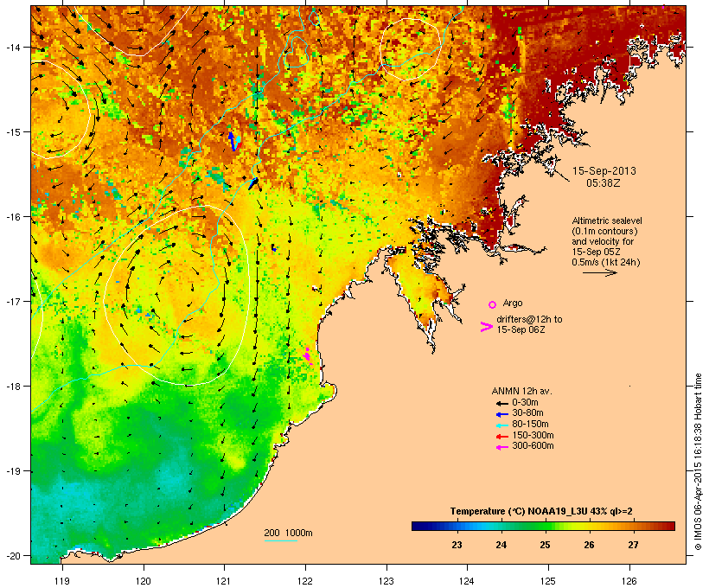Click the latitude axis label -15
Viewport: 709px width, 588px height.
12,132
